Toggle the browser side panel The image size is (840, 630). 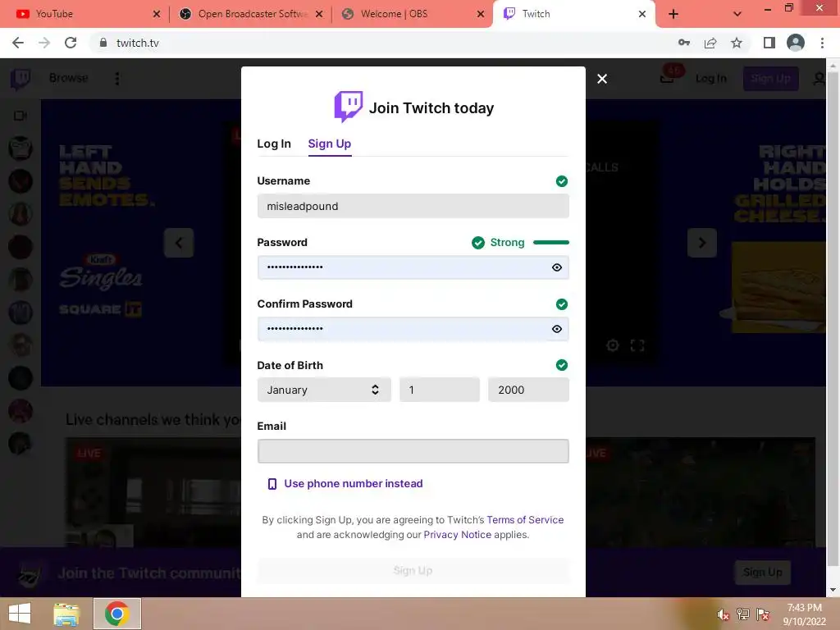[x=769, y=43]
